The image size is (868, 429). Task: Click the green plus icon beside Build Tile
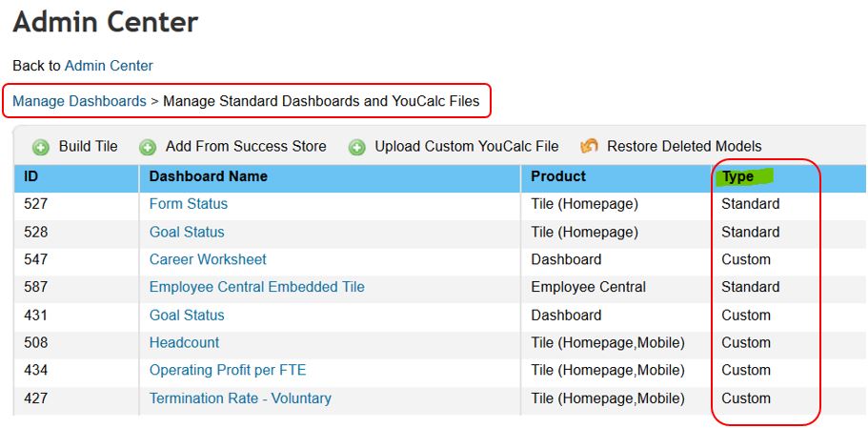point(40,147)
